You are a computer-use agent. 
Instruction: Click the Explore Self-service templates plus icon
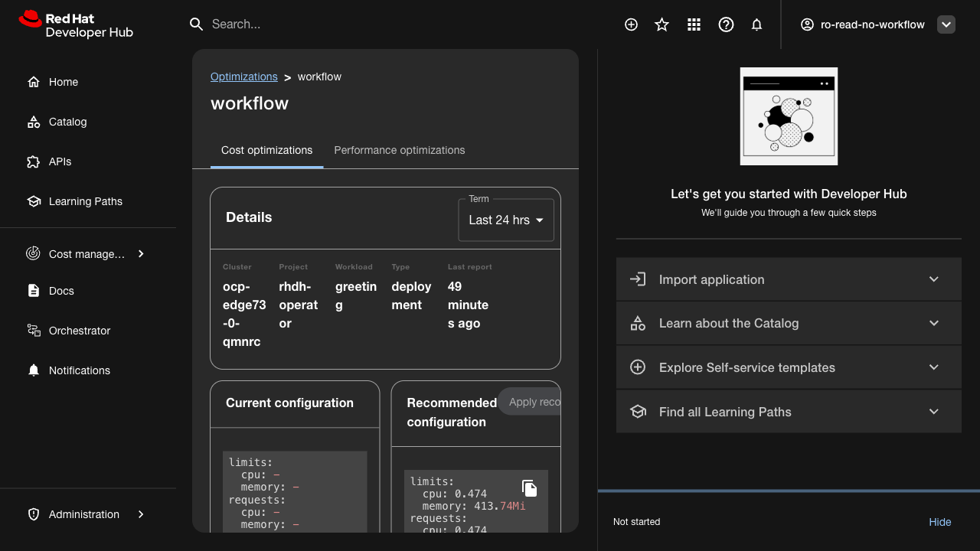point(638,367)
